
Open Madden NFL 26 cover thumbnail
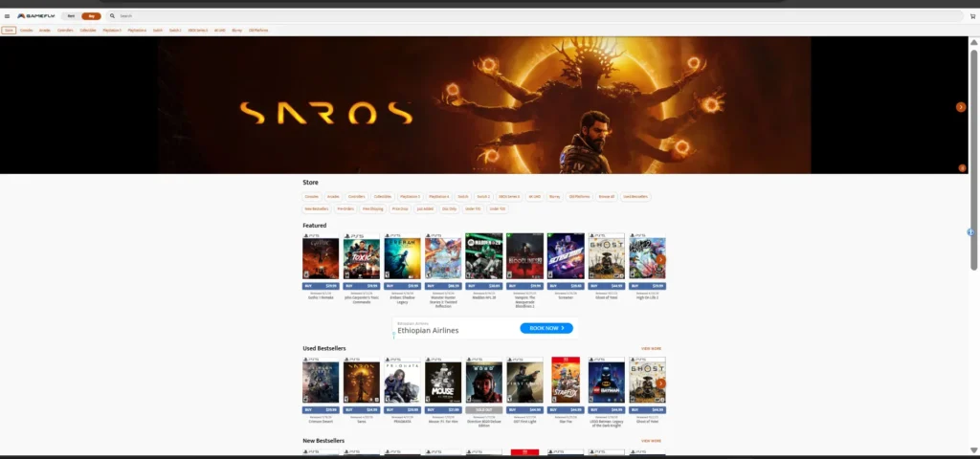click(483, 256)
